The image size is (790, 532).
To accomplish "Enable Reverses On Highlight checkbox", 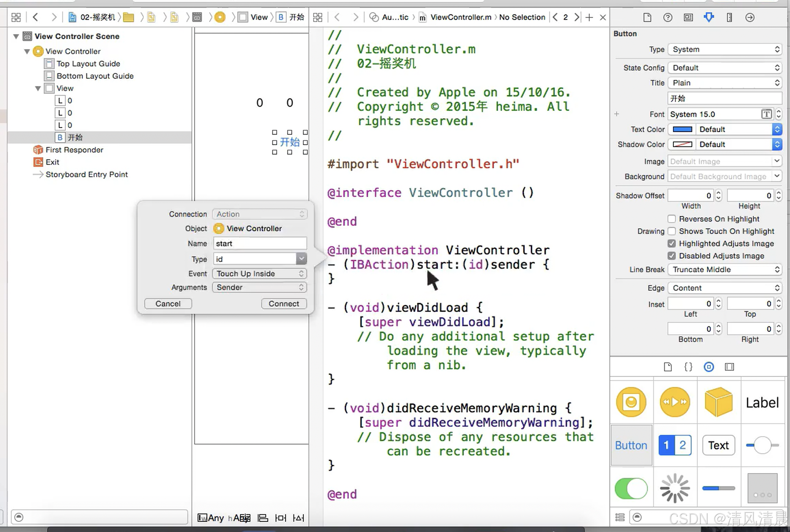I will tap(671, 219).
